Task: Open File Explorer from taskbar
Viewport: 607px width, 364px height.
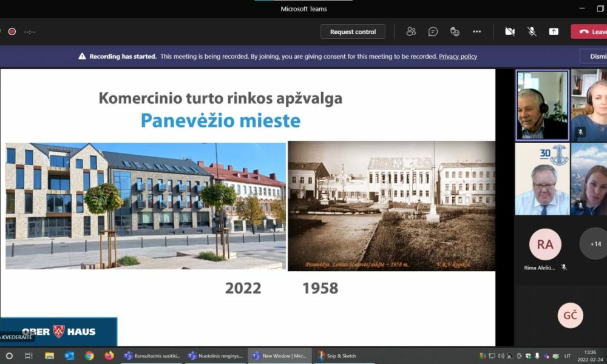Action: (49, 356)
